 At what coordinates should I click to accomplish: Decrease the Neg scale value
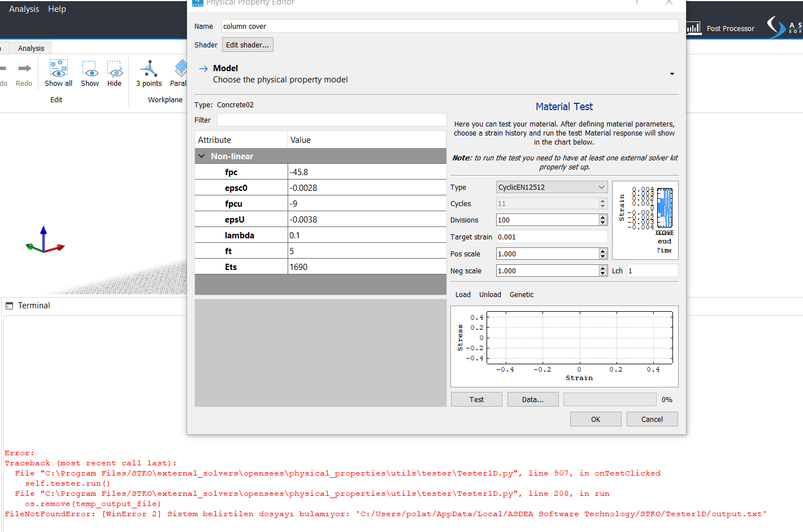(x=603, y=273)
